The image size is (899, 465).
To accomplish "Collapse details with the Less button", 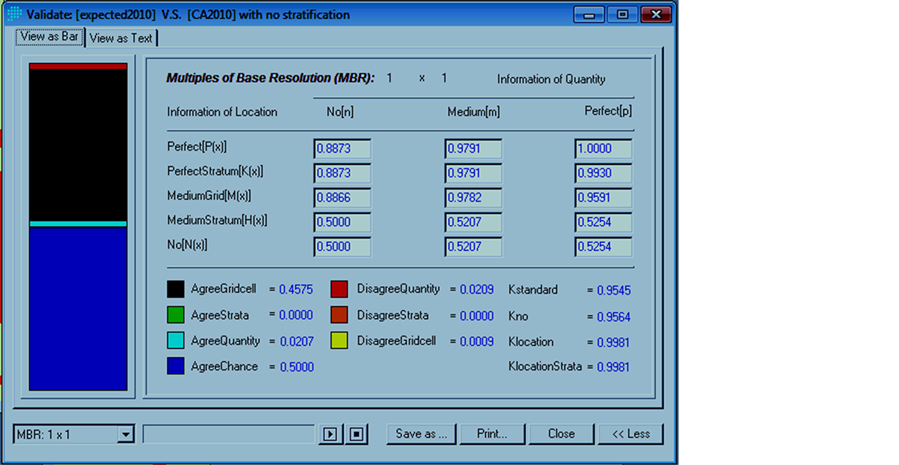I will 630,434.
